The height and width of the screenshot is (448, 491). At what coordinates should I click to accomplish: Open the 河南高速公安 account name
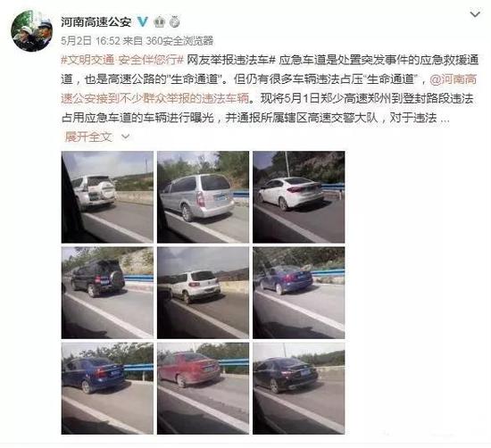[x=96, y=22]
